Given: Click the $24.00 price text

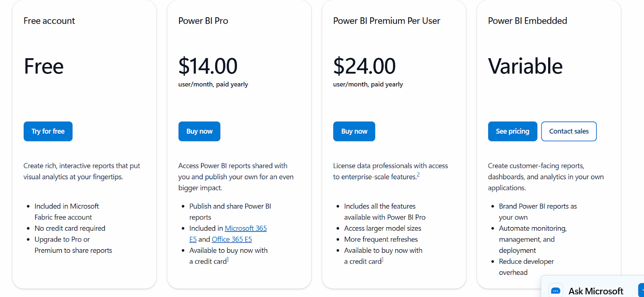Looking at the screenshot, I should click(364, 66).
